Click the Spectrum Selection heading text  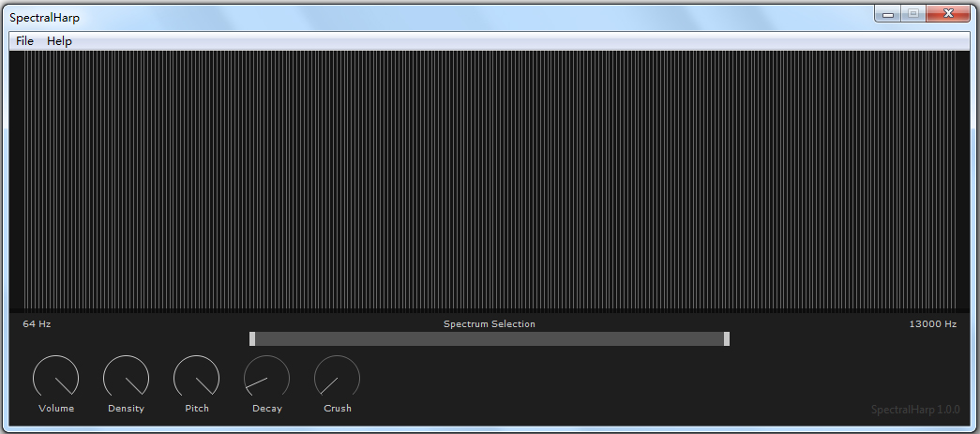pos(490,324)
